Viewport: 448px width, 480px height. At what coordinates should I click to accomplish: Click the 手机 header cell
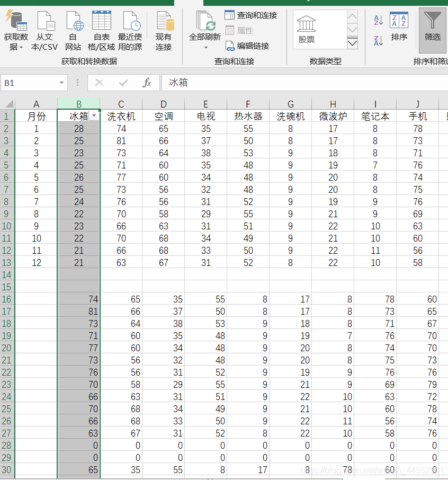click(417, 117)
